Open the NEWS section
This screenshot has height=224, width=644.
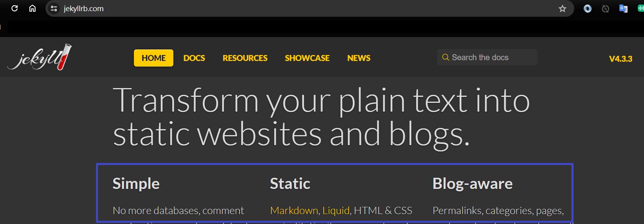point(359,58)
